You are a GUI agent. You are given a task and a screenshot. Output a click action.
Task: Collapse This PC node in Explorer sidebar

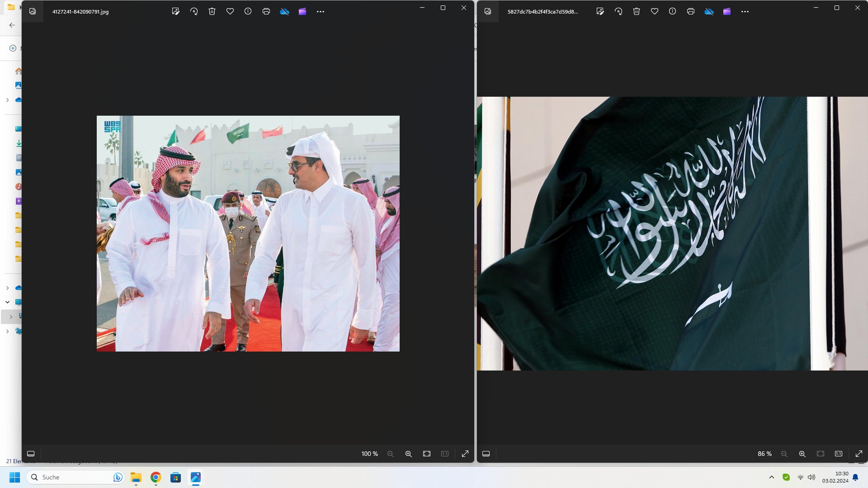click(7, 302)
